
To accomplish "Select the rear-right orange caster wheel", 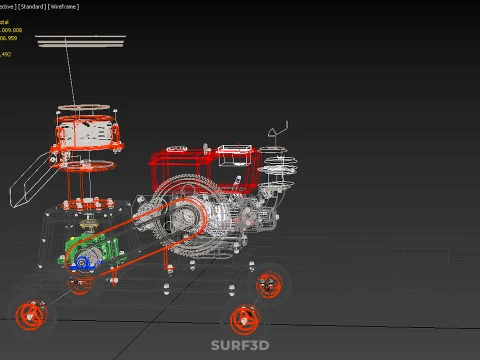I will pyautogui.click(x=269, y=285).
